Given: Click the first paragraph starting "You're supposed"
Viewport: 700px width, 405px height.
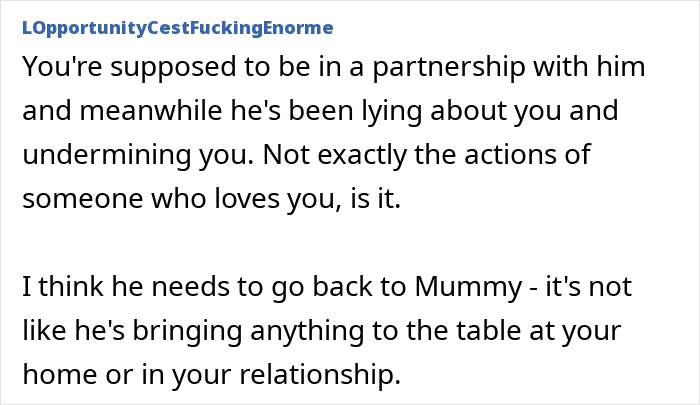Looking at the screenshot, I should (x=334, y=132).
